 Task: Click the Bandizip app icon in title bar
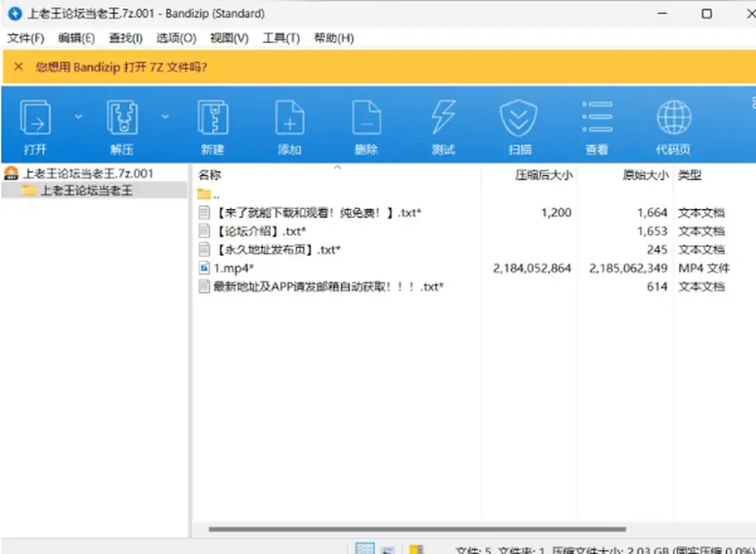(15, 13)
